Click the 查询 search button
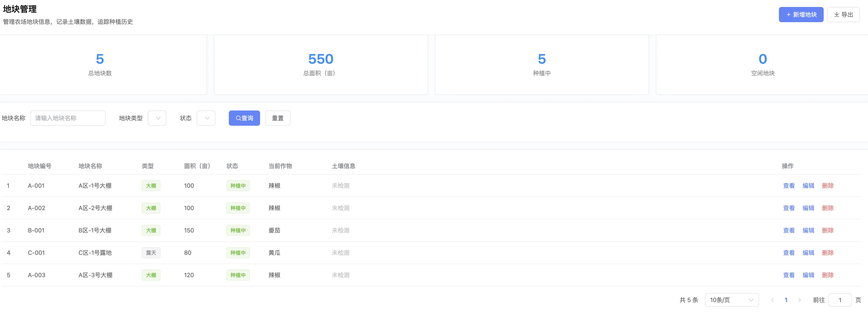 (x=244, y=118)
